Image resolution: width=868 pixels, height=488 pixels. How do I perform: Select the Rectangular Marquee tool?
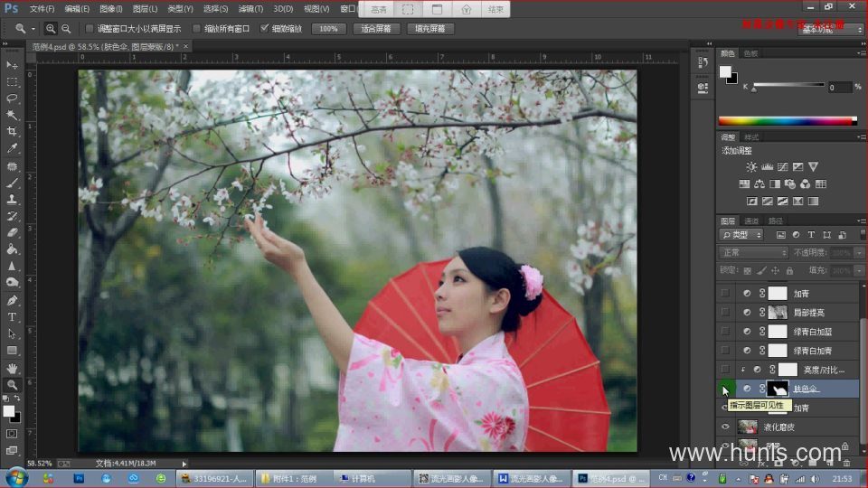tap(12, 82)
